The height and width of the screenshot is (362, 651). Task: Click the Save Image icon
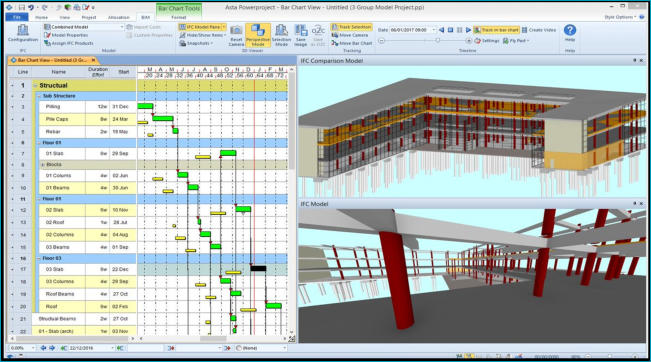point(301,35)
